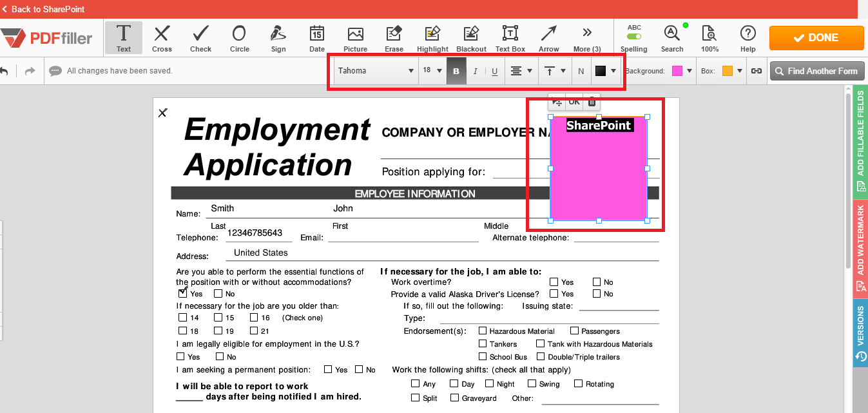
Task: Select the Text Box tool
Action: pyautogui.click(x=510, y=37)
